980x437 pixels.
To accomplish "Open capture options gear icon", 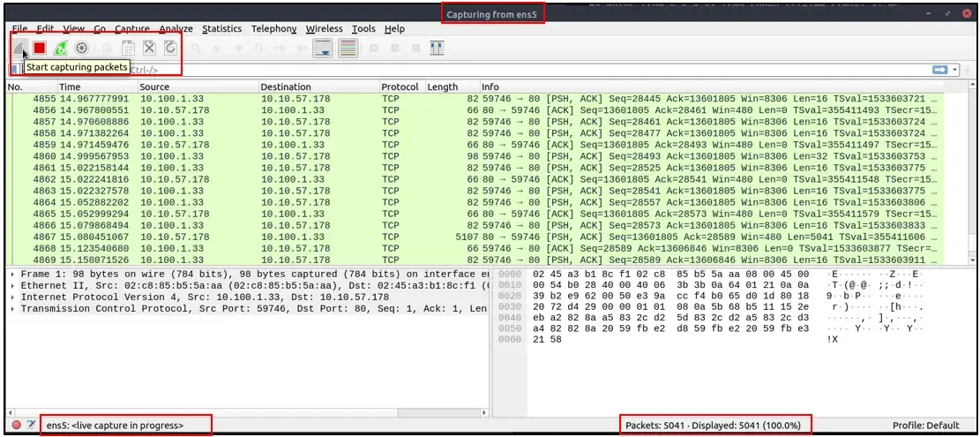I will pyautogui.click(x=81, y=48).
